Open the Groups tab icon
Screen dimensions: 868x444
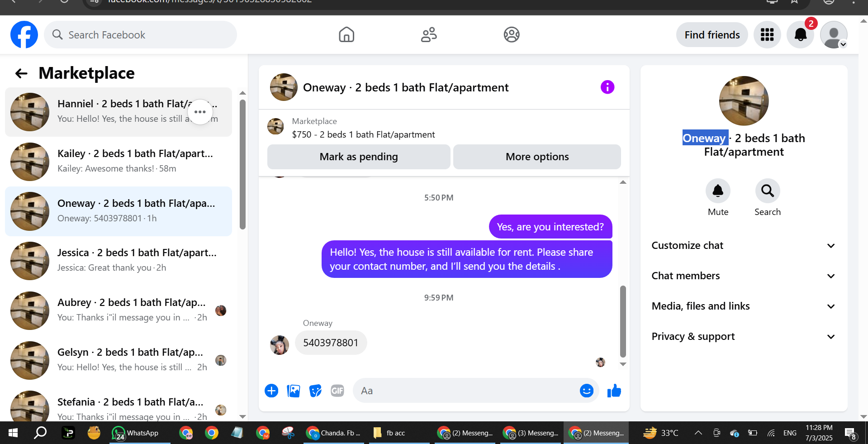pos(512,35)
